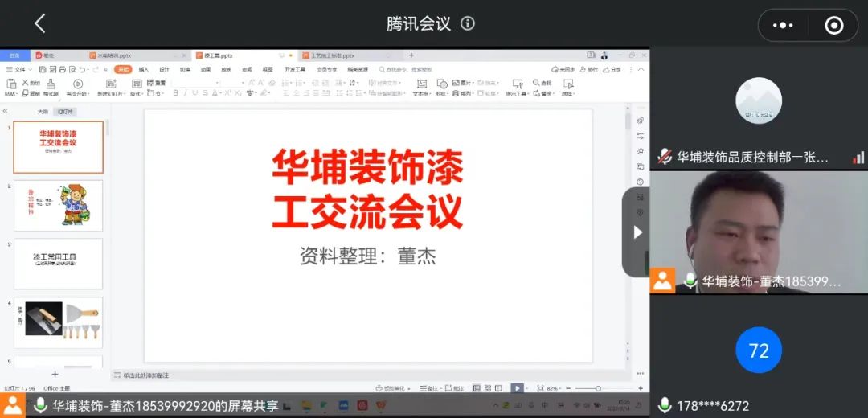Click the 当页开始 slideshow play icon
Image resolution: width=868 pixels, height=418 pixels.
78,84
